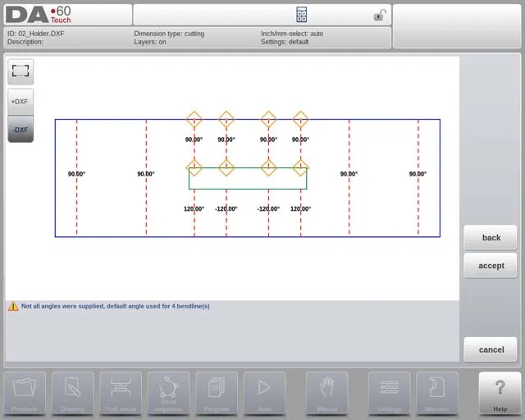Click the warning icon in message bar

13,306
